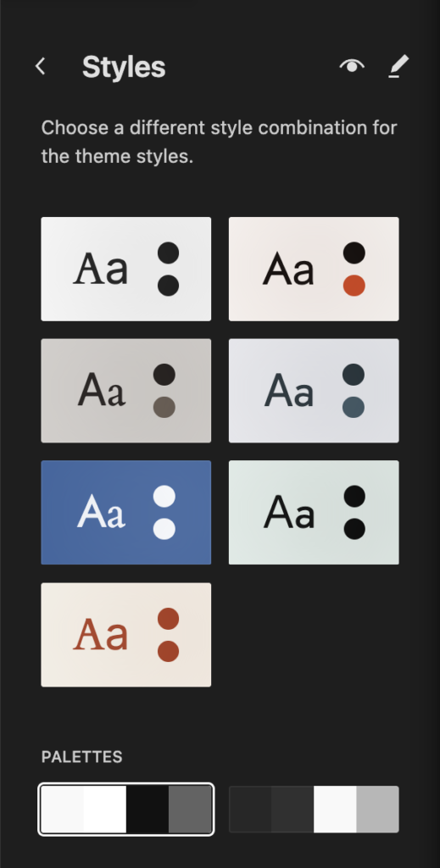The height and width of the screenshot is (868, 440).
Task: Pick the dark gray color palette
Action: pos(314,809)
